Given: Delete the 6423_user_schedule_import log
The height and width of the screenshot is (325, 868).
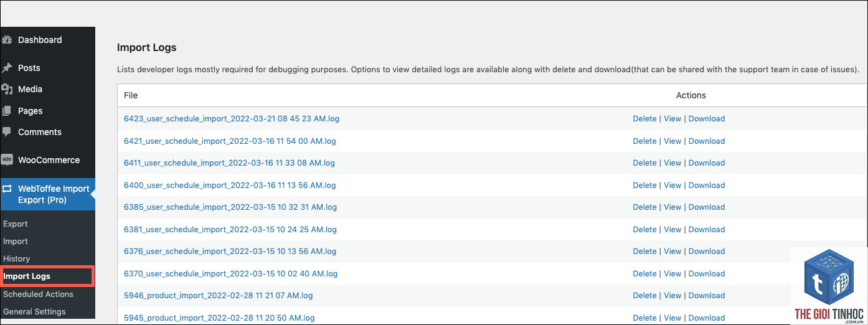Looking at the screenshot, I should coord(644,118).
